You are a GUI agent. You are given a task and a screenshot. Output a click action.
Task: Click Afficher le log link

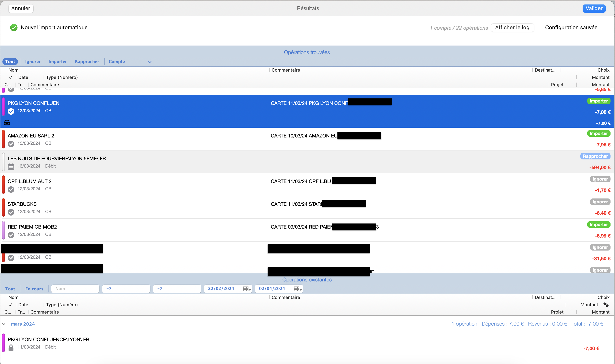[513, 27]
